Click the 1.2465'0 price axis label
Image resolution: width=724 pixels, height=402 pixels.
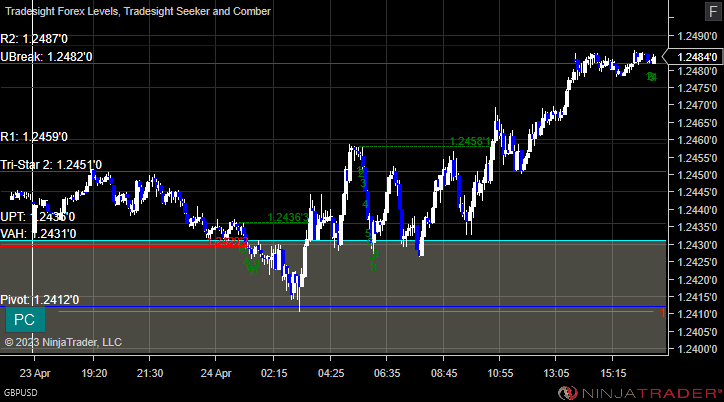(x=697, y=123)
